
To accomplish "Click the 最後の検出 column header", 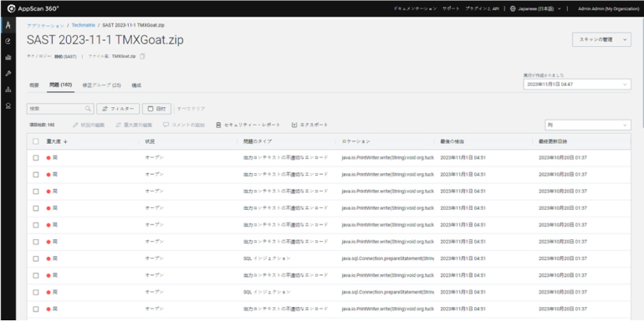I will click(452, 141).
